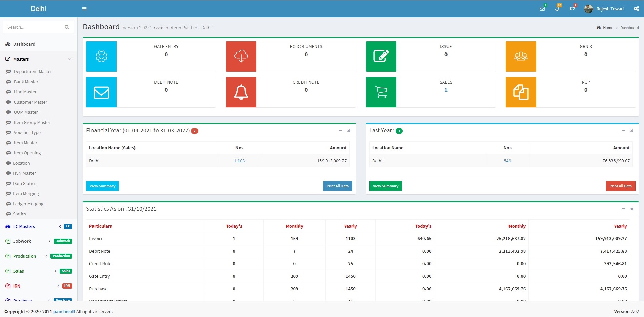The height and width of the screenshot is (317, 644).
Task: Click the green Sales shopping cart tile
Action: (x=381, y=92)
